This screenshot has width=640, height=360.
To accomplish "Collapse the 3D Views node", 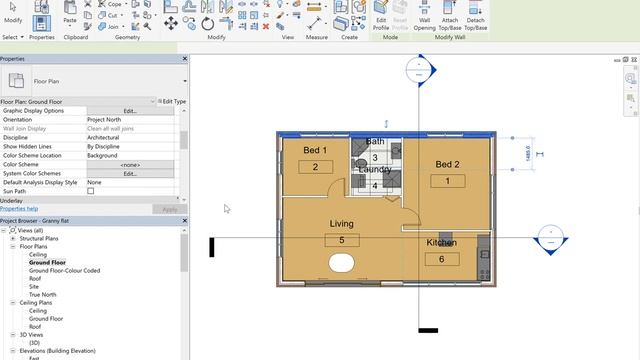I will coord(13,335).
